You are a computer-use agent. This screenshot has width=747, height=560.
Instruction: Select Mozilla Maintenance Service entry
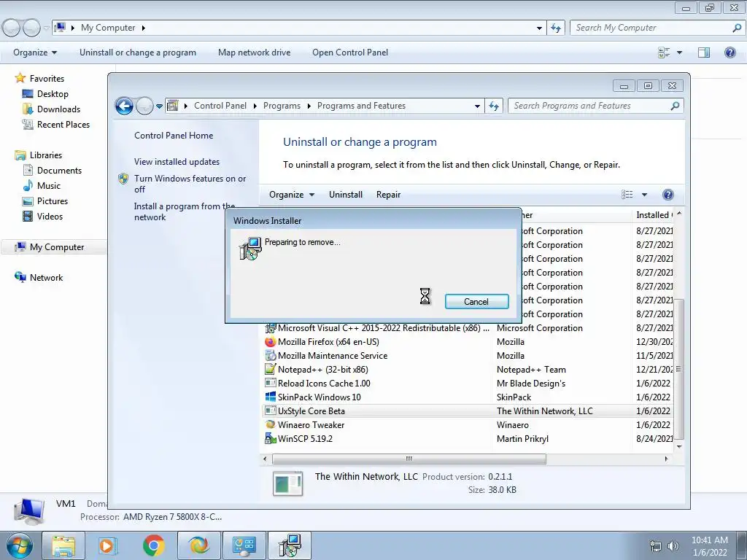coord(468,356)
